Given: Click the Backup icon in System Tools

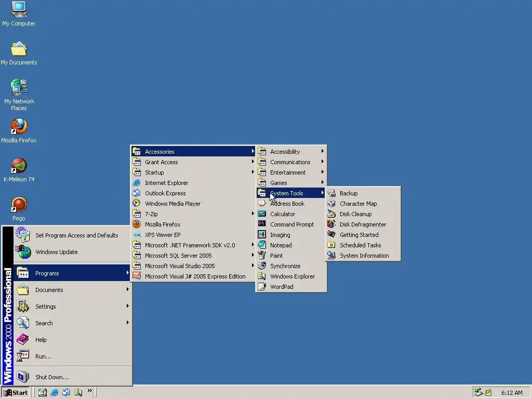Looking at the screenshot, I should click(x=331, y=193).
